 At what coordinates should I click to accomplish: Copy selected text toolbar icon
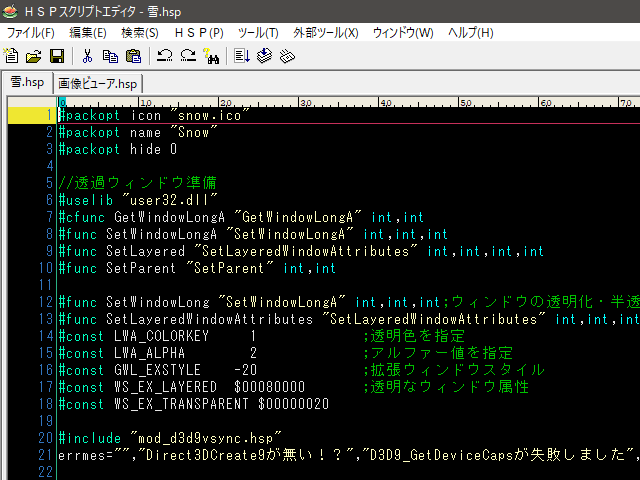[110, 56]
